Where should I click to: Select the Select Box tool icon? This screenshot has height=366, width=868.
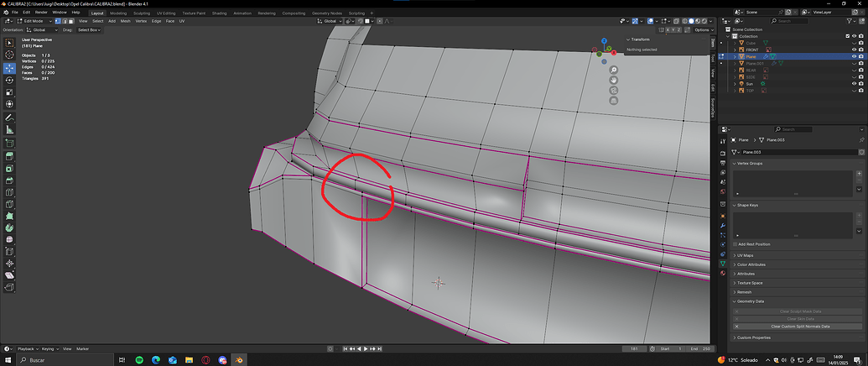coord(9,43)
